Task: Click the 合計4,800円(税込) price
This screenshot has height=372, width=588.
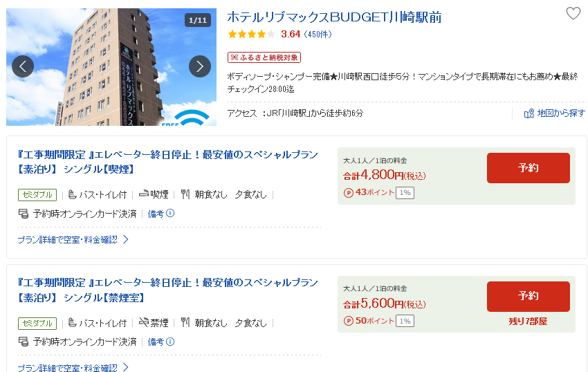Action: (x=385, y=175)
